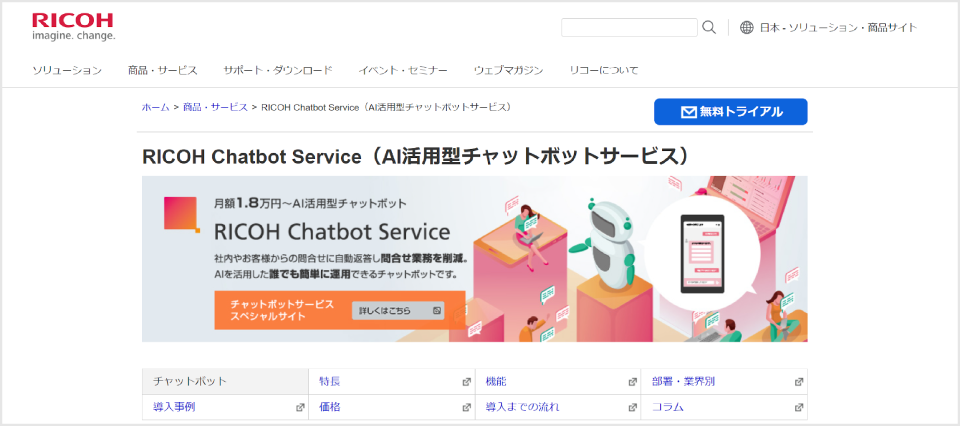Open the リコーについて menu
Screen dimensions: 960x426
(604, 70)
